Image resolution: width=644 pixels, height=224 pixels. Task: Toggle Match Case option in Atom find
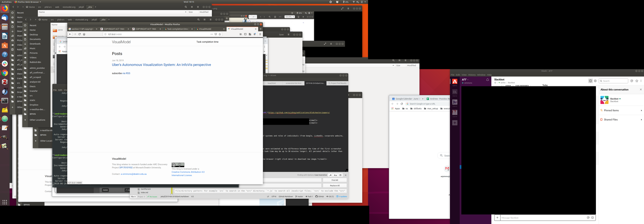pos(335,175)
